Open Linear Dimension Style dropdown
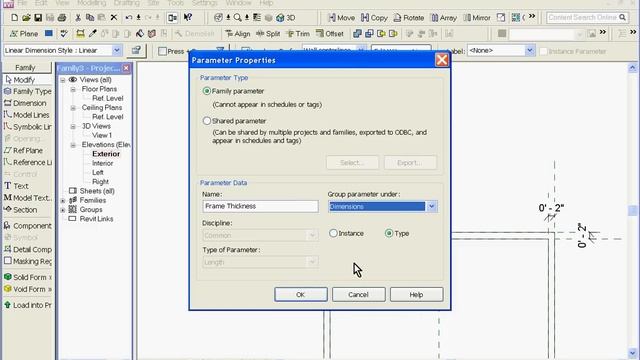The image size is (640, 360). click(116, 50)
